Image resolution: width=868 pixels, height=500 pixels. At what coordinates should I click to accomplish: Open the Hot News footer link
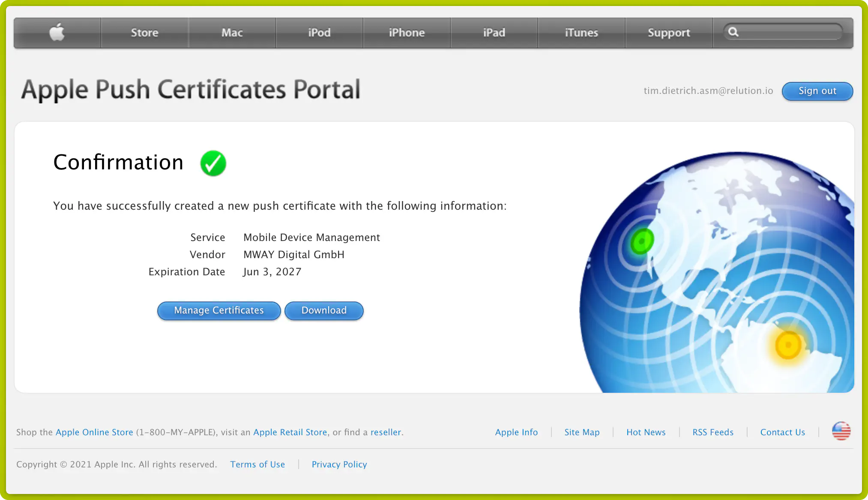[x=646, y=432]
